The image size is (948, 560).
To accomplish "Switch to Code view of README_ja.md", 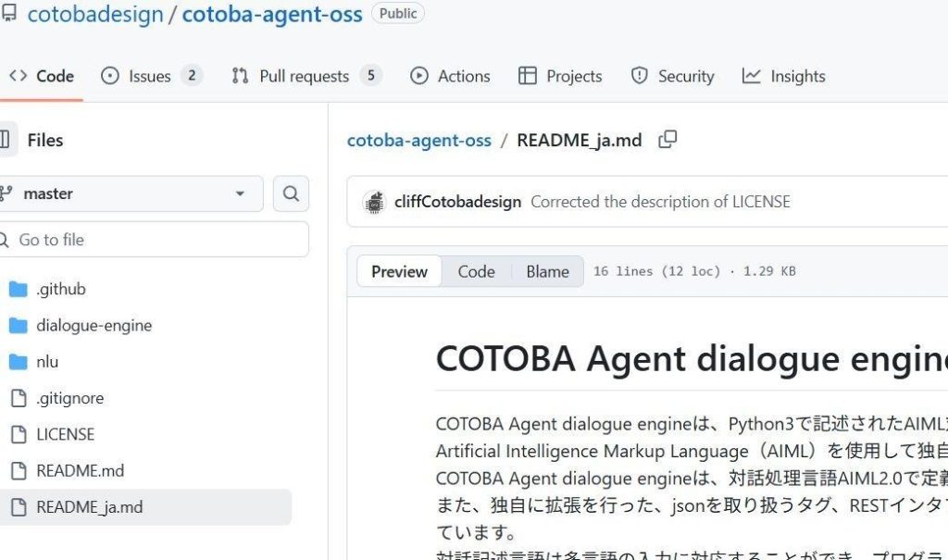I will pyautogui.click(x=476, y=271).
